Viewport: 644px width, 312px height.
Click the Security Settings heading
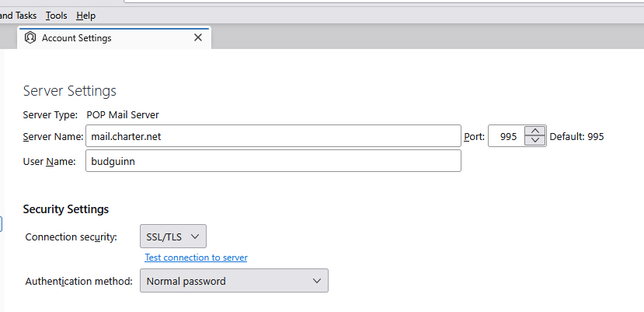coord(66,209)
